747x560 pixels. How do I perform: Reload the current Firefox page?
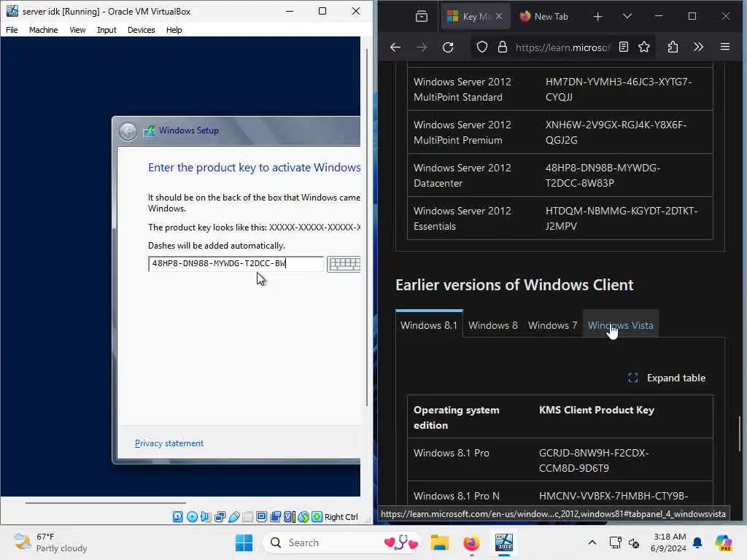pos(448,47)
